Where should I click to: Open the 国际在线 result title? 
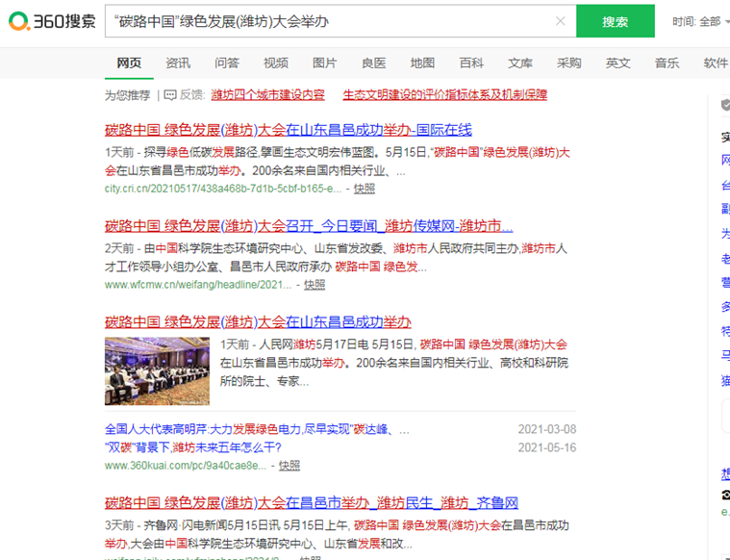[x=289, y=130]
